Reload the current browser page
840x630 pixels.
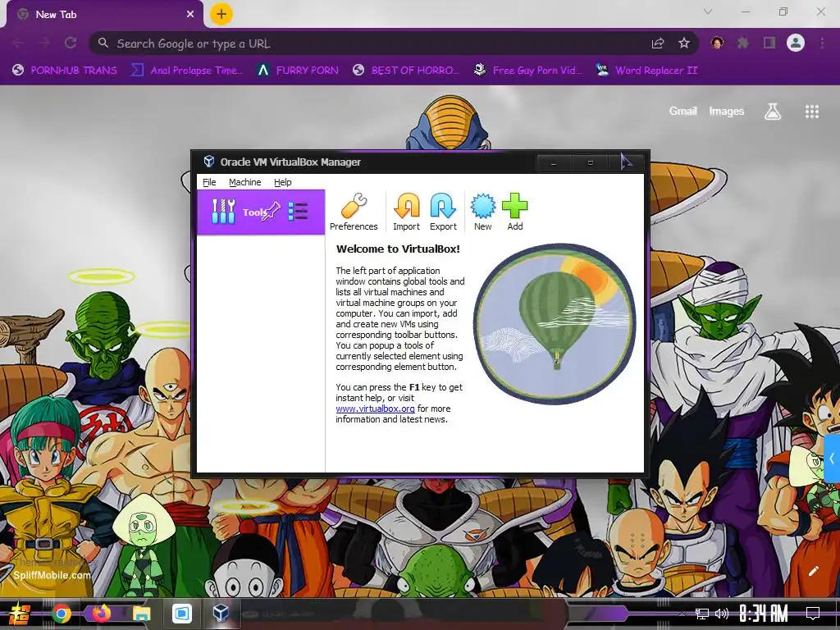pyautogui.click(x=71, y=43)
